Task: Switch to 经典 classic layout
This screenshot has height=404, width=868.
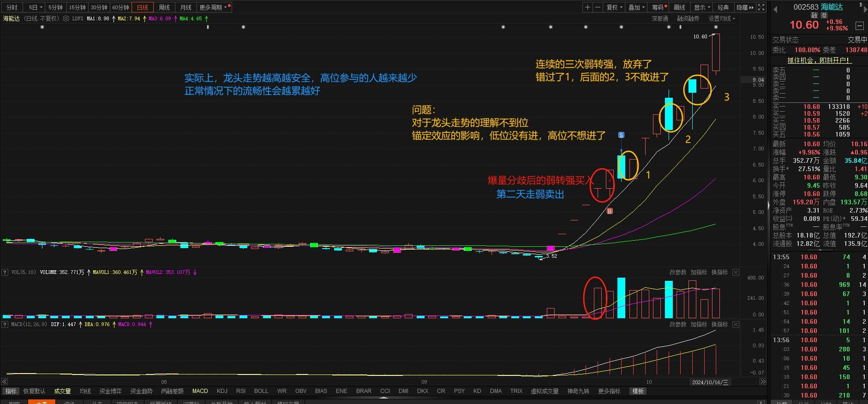Action: click(x=724, y=7)
